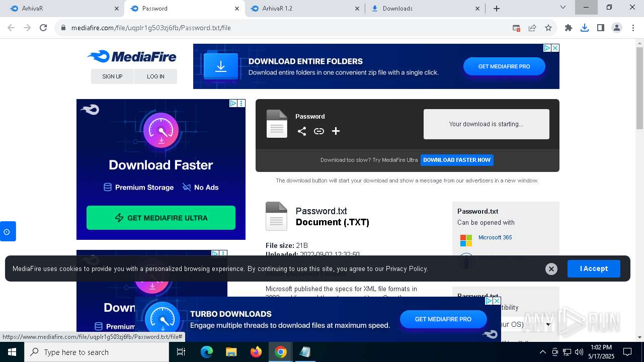The height and width of the screenshot is (362, 644).
Task: Add Password file to account
Action: point(336,131)
